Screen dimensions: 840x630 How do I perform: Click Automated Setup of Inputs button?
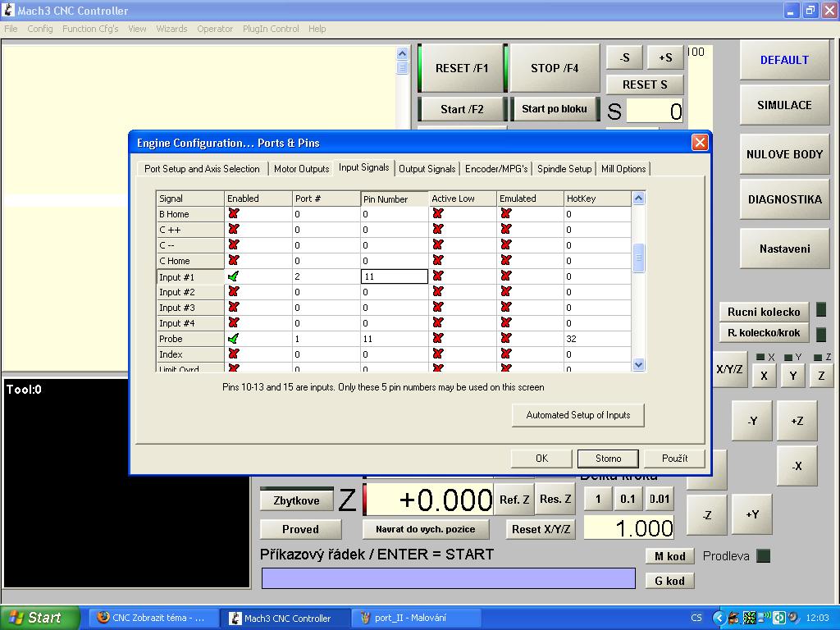click(x=577, y=415)
